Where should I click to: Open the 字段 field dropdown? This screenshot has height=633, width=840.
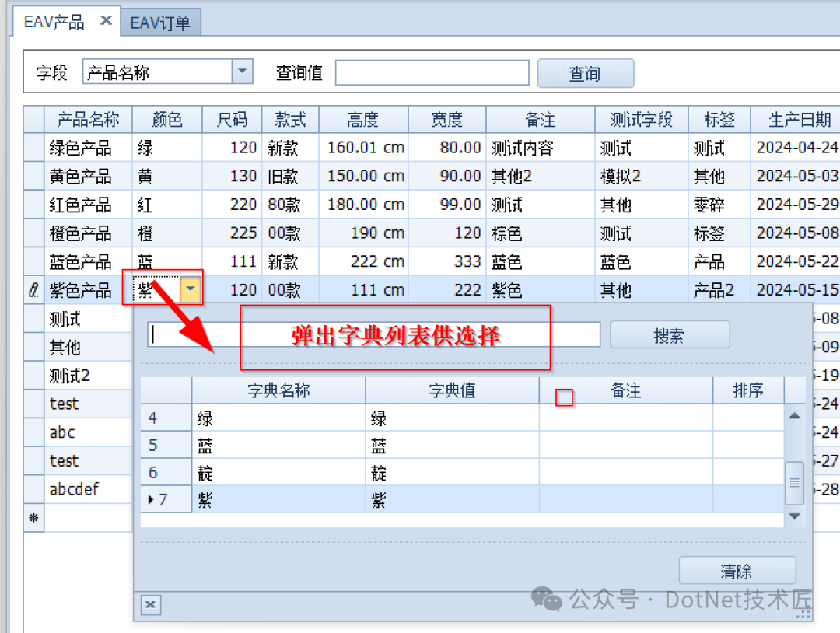pos(242,72)
